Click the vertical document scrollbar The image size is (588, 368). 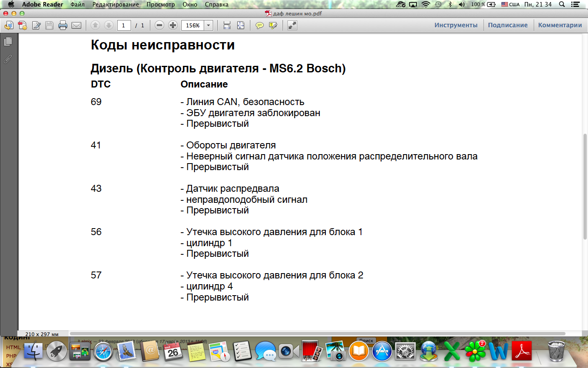click(585, 186)
